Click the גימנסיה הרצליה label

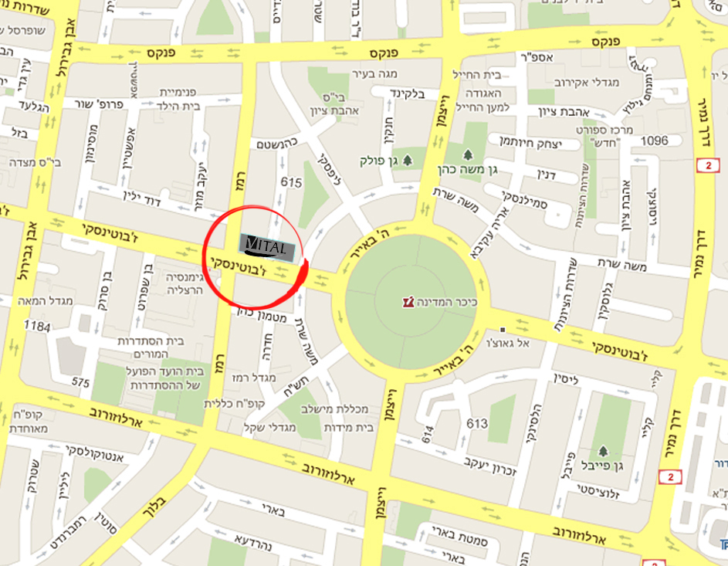coord(185,283)
